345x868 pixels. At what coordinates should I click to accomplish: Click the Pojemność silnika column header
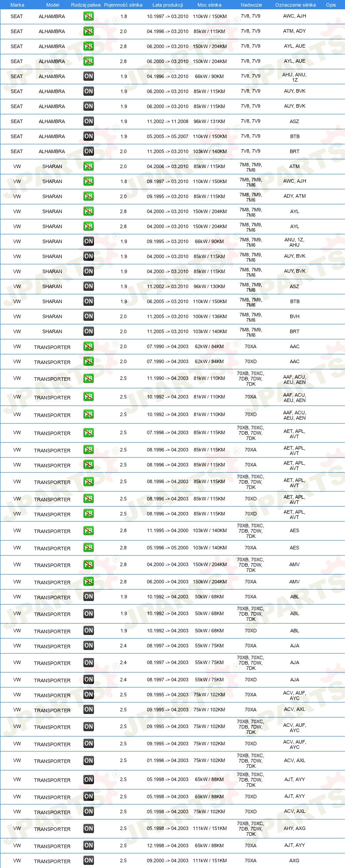(123, 5)
